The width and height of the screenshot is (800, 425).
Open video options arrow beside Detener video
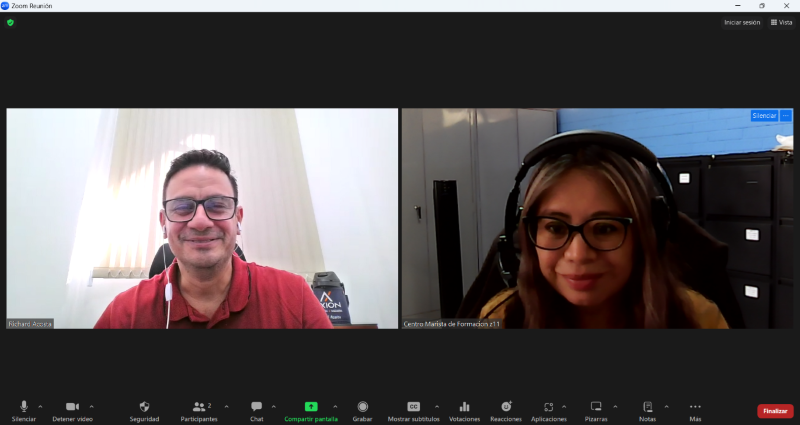(91, 407)
